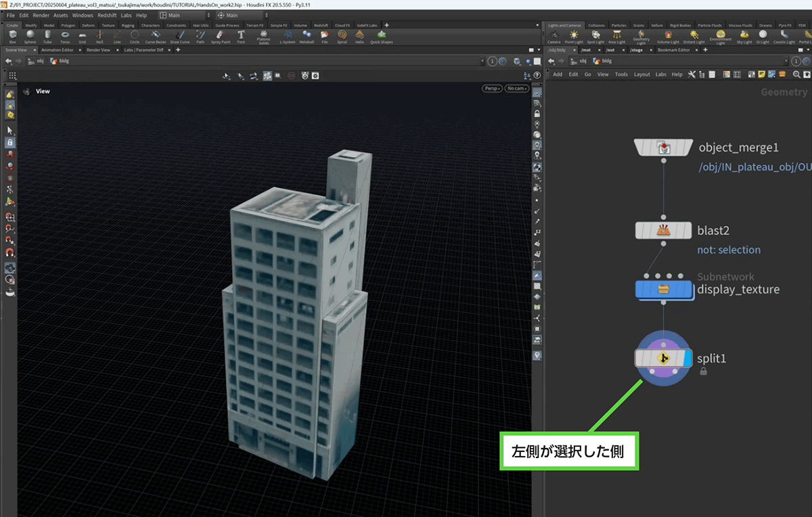
Task: Open the No cam camera dropdown
Action: click(516, 89)
